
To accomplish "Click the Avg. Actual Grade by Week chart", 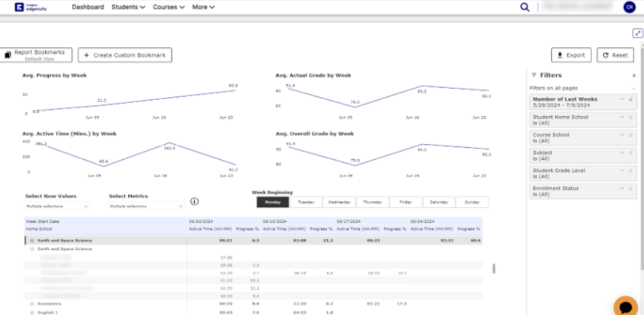I will (x=384, y=97).
